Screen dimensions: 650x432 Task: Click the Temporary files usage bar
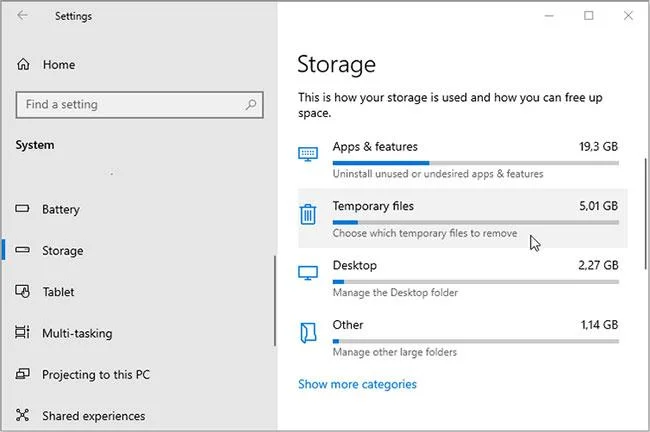coord(475,223)
